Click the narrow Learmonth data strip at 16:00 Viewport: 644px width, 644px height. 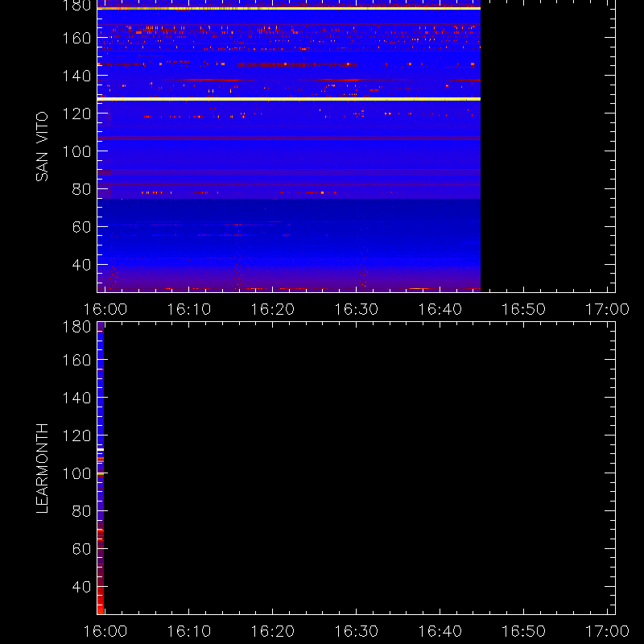point(100,468)
